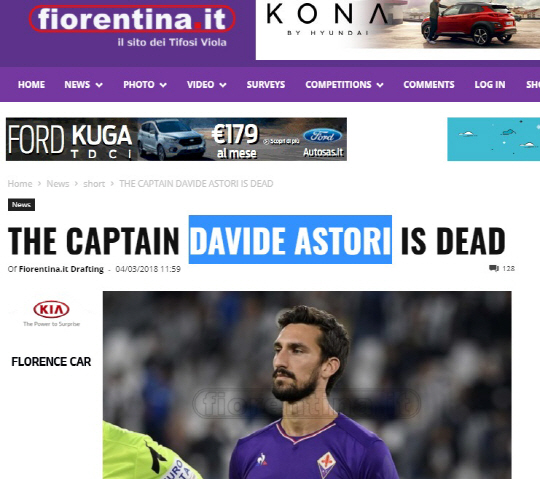This screenshot has width=540, height=479.
Task: Go to the HOME menu item
Action: point(31,85)
